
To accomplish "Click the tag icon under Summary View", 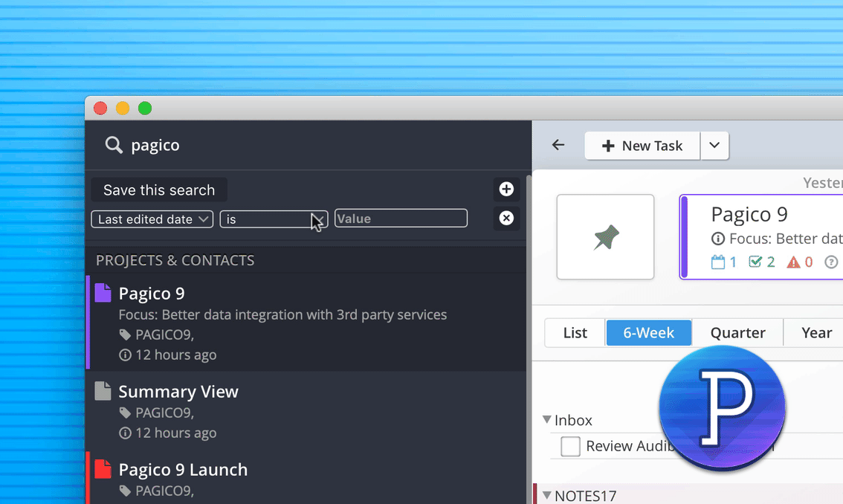I will [x=125, y=413].
